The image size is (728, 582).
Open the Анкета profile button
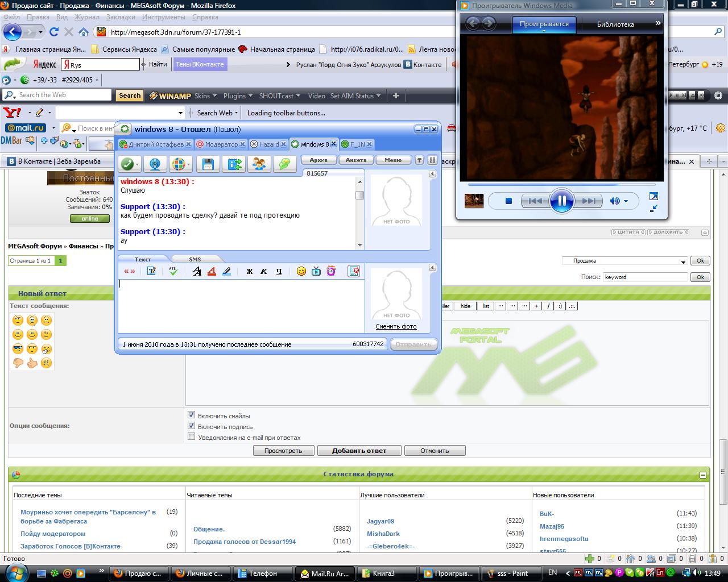(x=355, y=160)
